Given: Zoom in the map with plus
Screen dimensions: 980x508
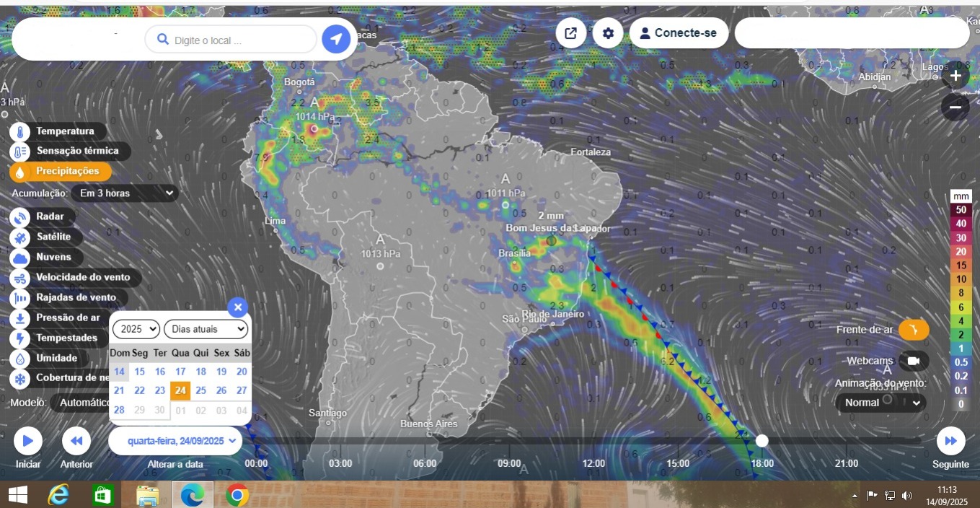Looking at the screenshot, I should coord(955,76).
